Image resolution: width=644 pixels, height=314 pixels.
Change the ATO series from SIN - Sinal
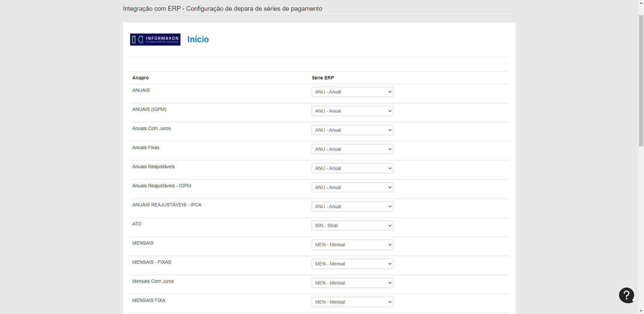pyautogui.click(x=352, y=226)
